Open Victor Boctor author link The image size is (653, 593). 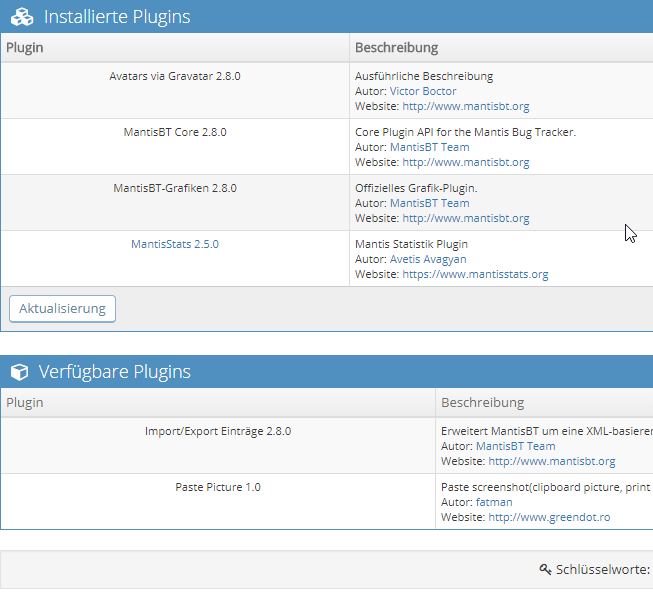[x=423, y=91]
